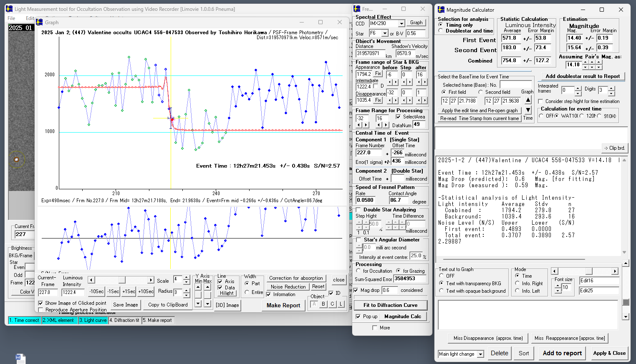The height and width of the screenshot is (364, 636).
Task: Click the Time down-arrow button
Action: (528, 110)
